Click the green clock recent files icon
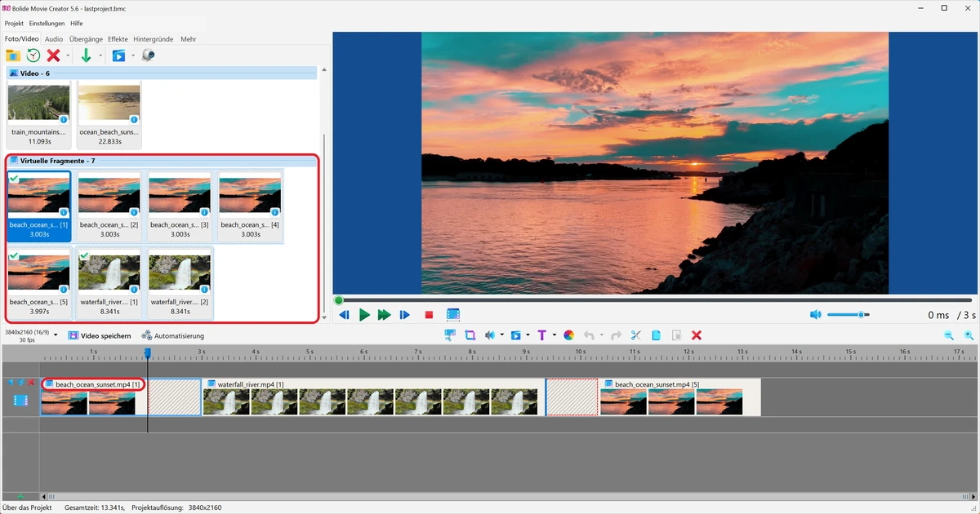The image size is (980, 514). (x=33, y=55)
